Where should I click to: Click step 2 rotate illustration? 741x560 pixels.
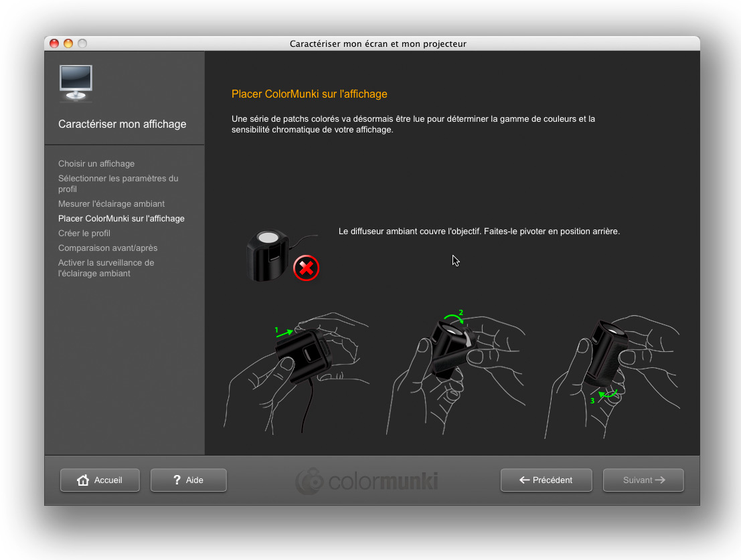(456, 372)
